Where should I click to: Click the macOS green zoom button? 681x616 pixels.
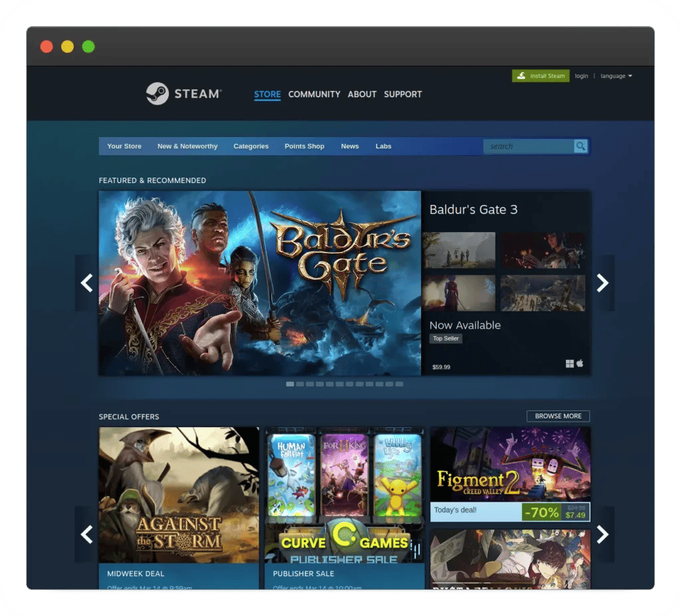point(88,47)
